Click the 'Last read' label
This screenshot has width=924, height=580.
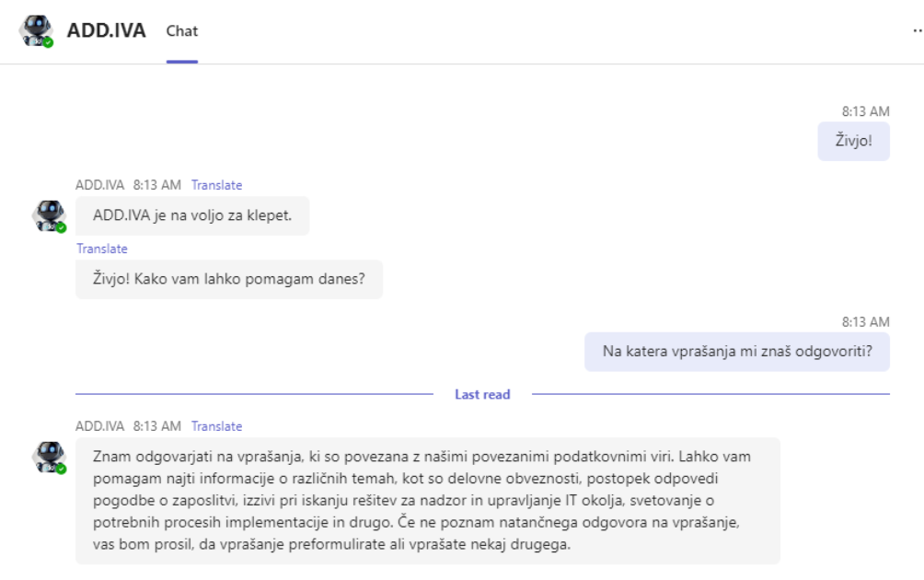click(482, 394)
